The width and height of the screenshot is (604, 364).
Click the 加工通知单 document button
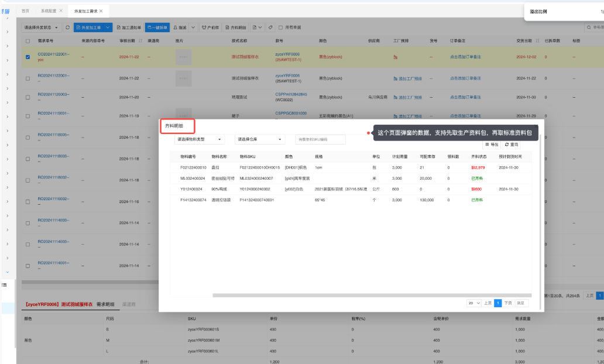pos(129,28)
